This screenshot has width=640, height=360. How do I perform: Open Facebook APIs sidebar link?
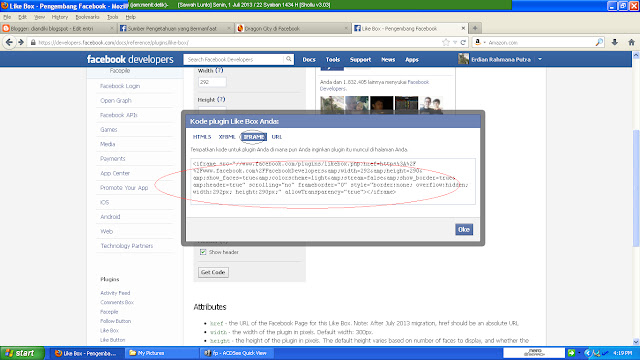coord(119,115)
